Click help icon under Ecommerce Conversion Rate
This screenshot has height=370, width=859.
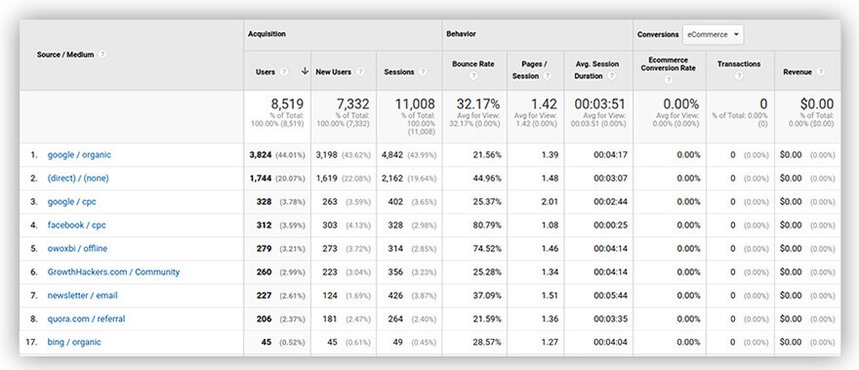tap(668, 80)
